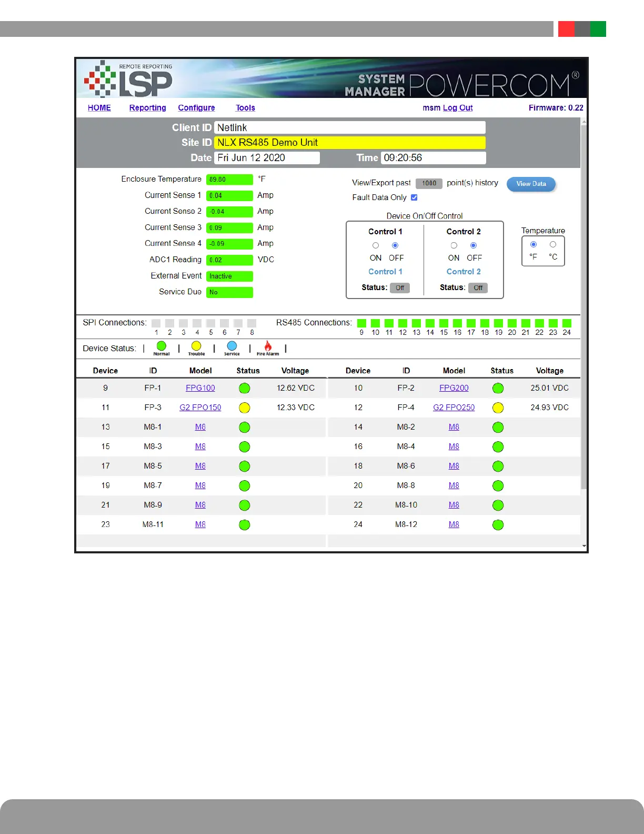This screenshot has width=644, height=834.
Task: Click the yellow Trouble status legend icon
Action: (x=196, y=346)
